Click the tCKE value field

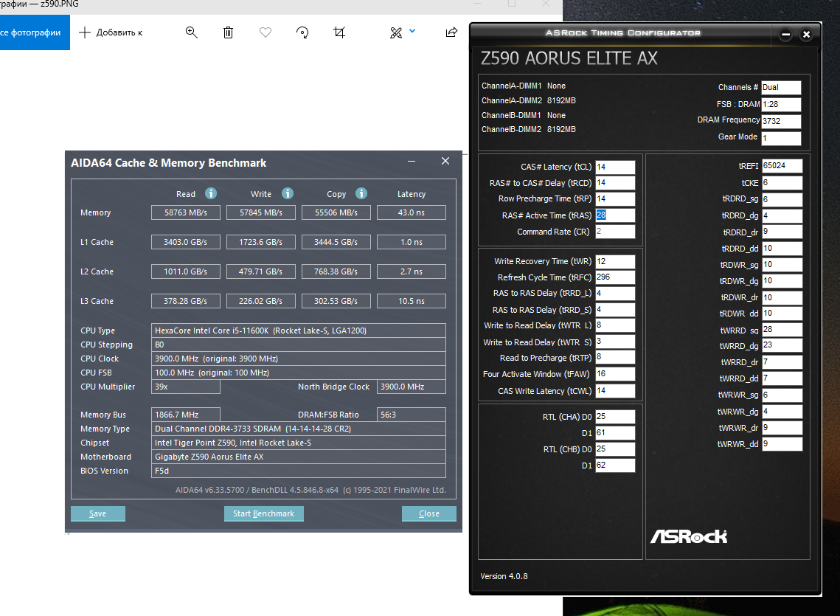(x=782, y=183)
